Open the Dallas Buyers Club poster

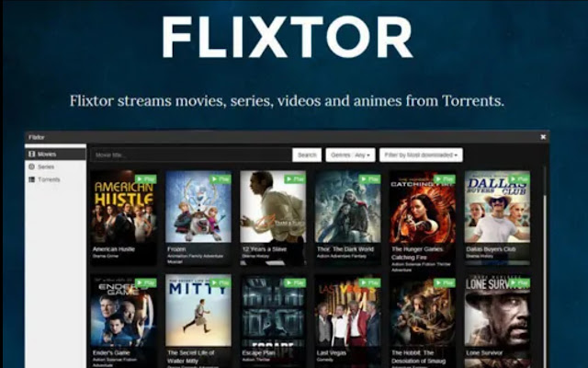[497, 206]
